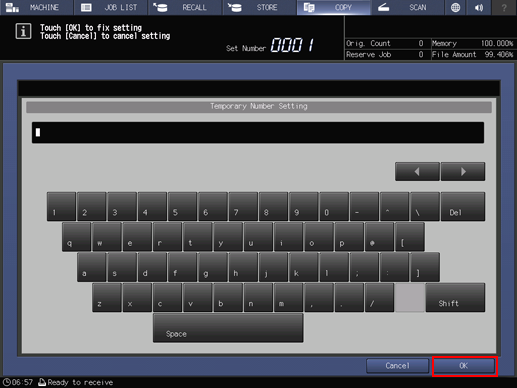Screen dimensions: 517x388
Task: Tap the h key
Action: [x=243, y=267]
